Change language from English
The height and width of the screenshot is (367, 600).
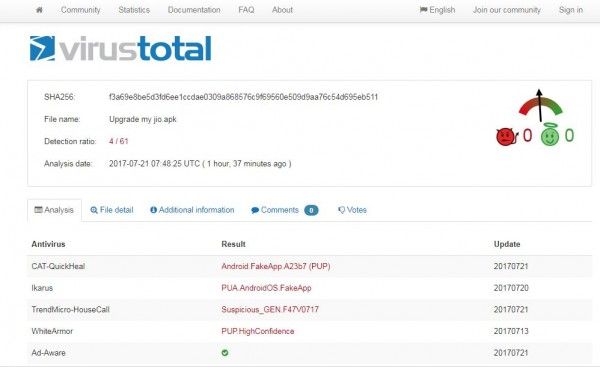tap(437, 10)
